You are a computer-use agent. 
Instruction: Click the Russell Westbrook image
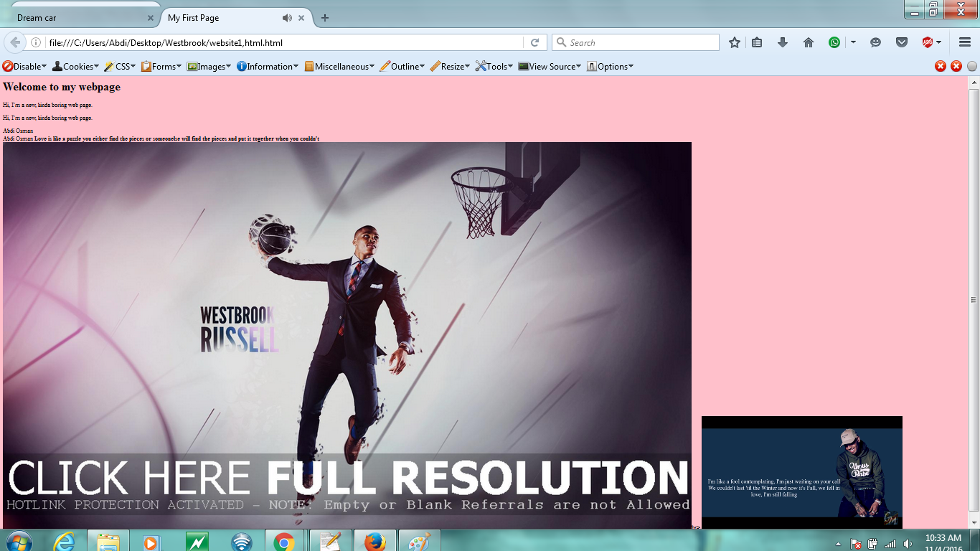(x=347, y=336)
